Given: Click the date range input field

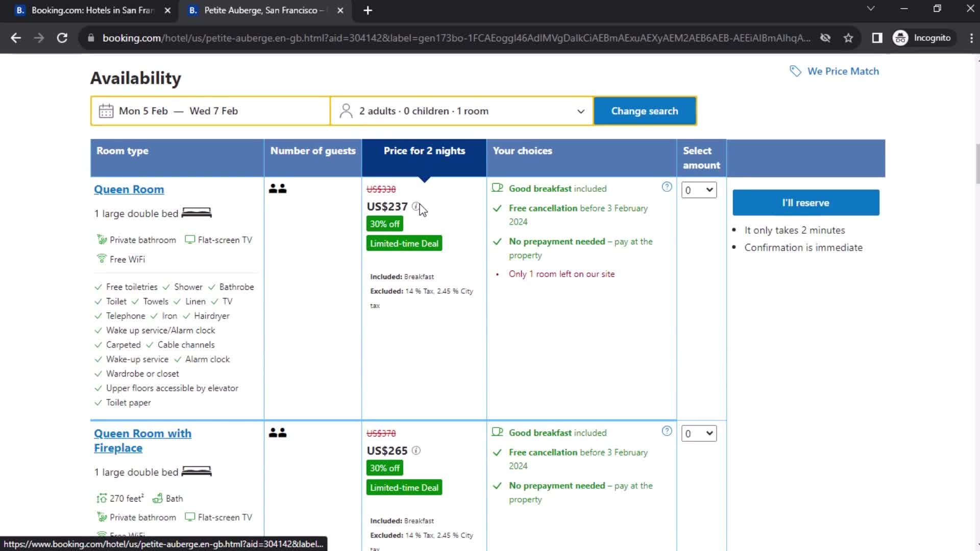Looking at the screenshot, I should pos(211,111).
